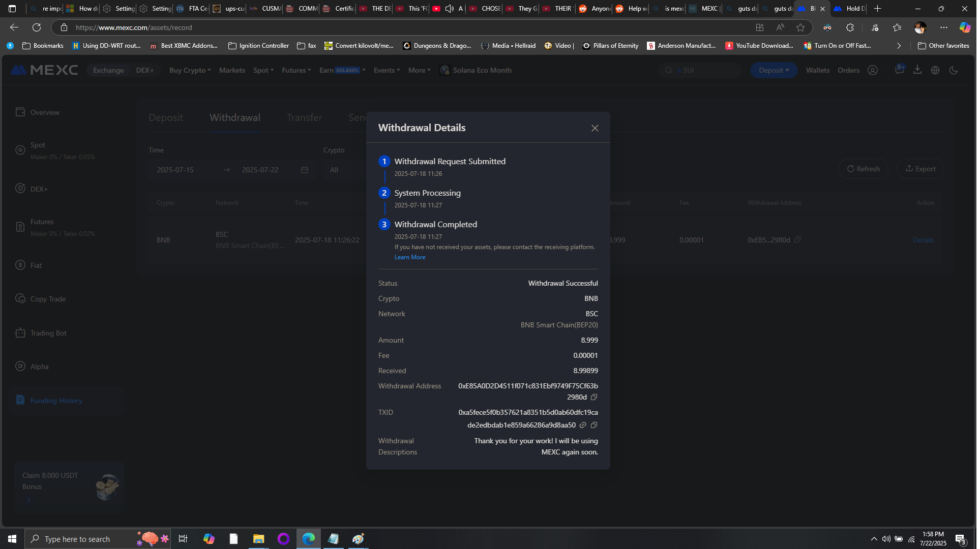Toggle dark mode moon icon

(954, 70)
